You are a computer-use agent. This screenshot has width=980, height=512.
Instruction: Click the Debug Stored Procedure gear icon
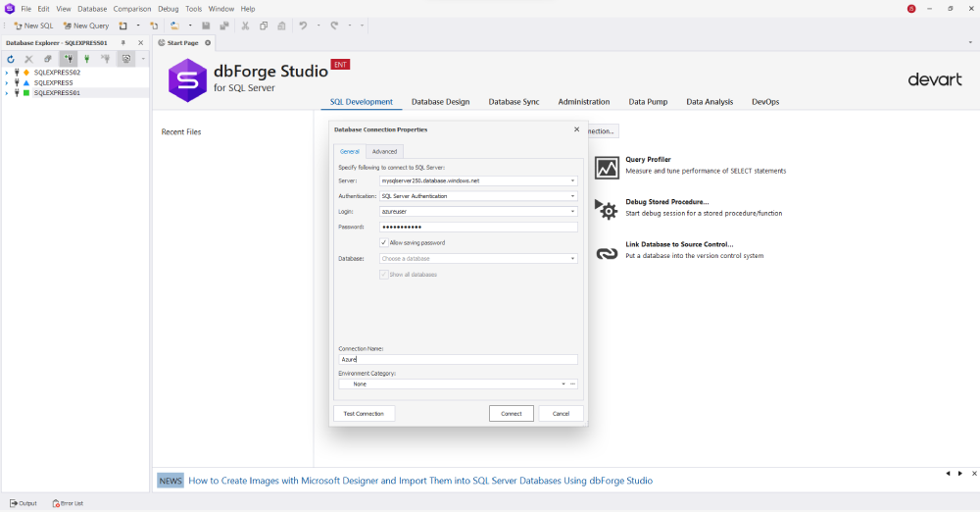pyautogui.click(x=607, y=209)
